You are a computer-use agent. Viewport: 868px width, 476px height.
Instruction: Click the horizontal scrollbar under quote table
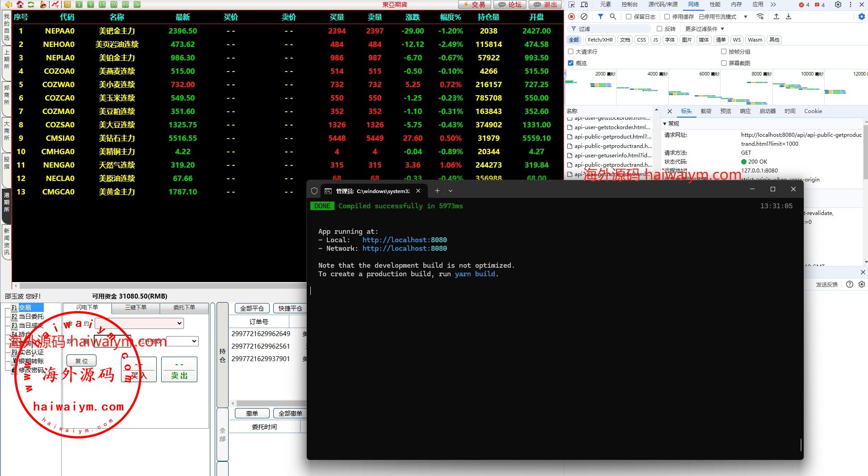pos(161,285)
